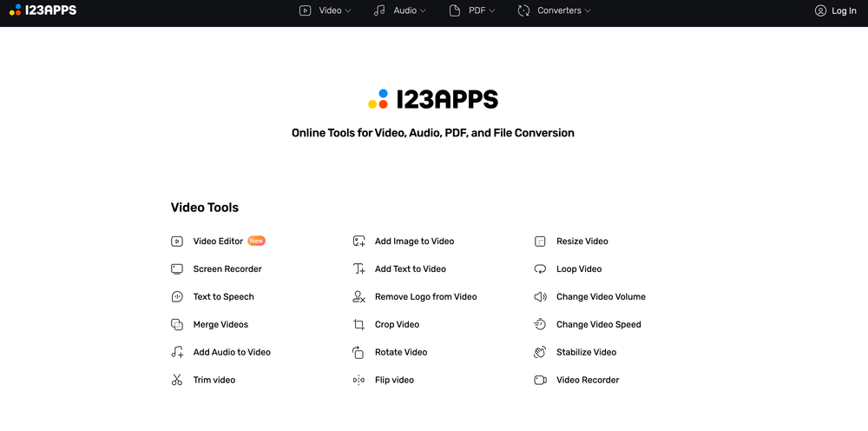Open the Text to Speech link
Image resolution: width=868 pixels, height=431 pixels.
(224, 297)
